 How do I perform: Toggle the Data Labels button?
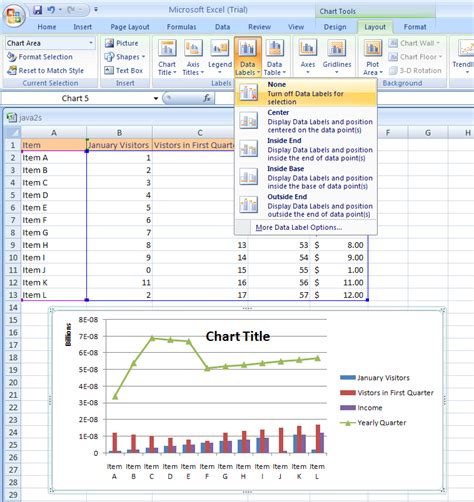[x=248, y=57]
